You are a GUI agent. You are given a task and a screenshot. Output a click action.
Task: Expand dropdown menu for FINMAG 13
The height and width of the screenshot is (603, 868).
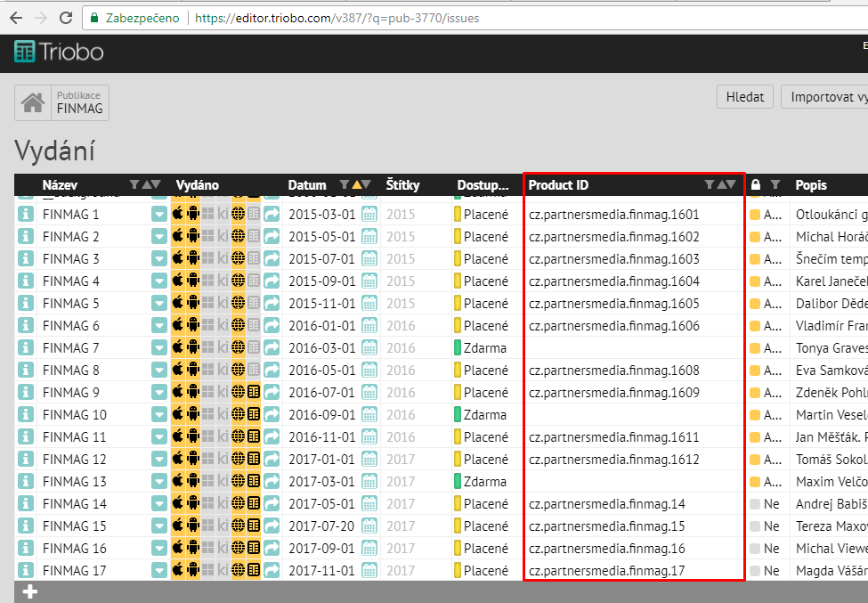tap(158, 481)
